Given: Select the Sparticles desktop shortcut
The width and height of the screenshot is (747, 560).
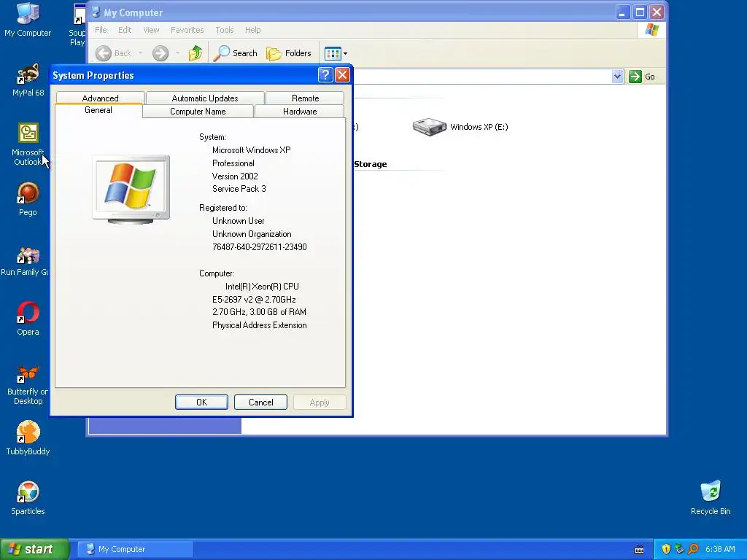Looking at the screenshot, I should pos(28,498).
